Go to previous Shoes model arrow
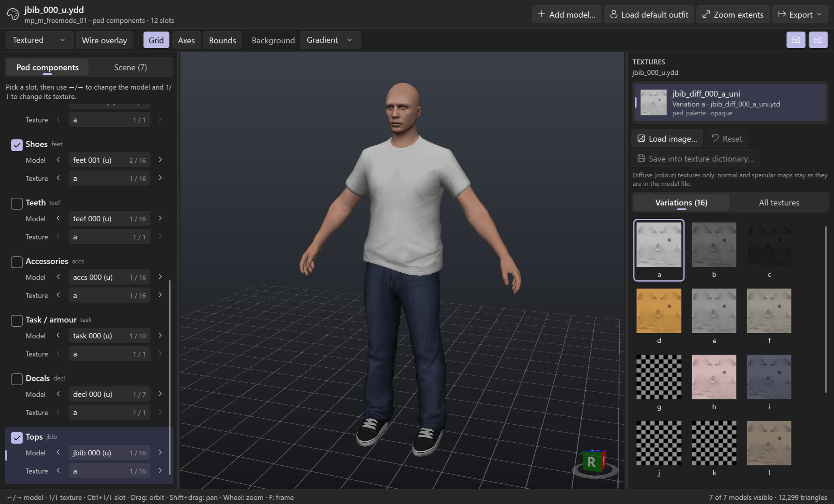 [58, 160]
